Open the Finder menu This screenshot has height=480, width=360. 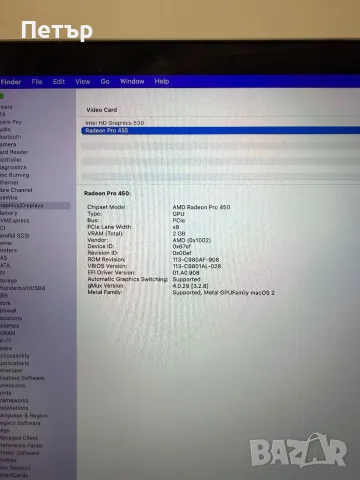[11, 82]
